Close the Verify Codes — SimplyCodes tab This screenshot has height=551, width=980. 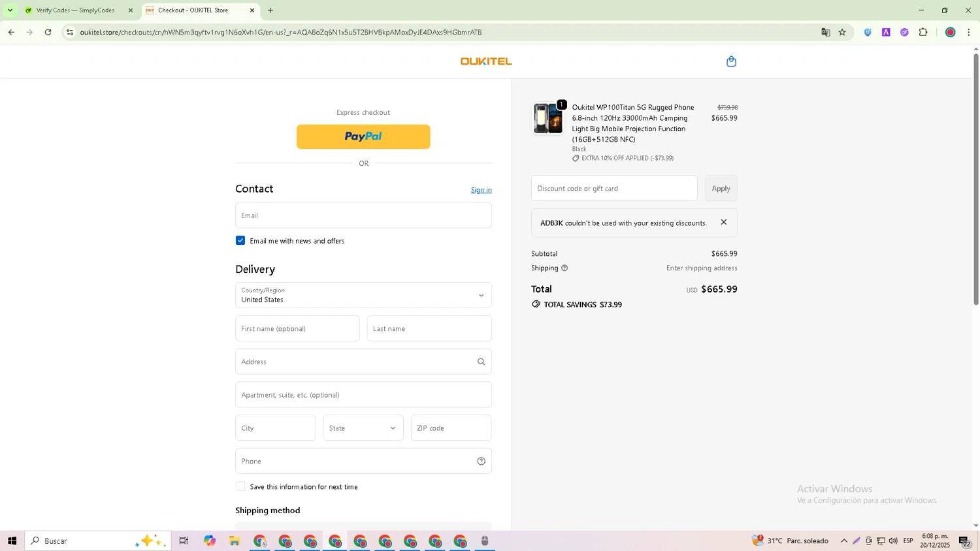130,10
